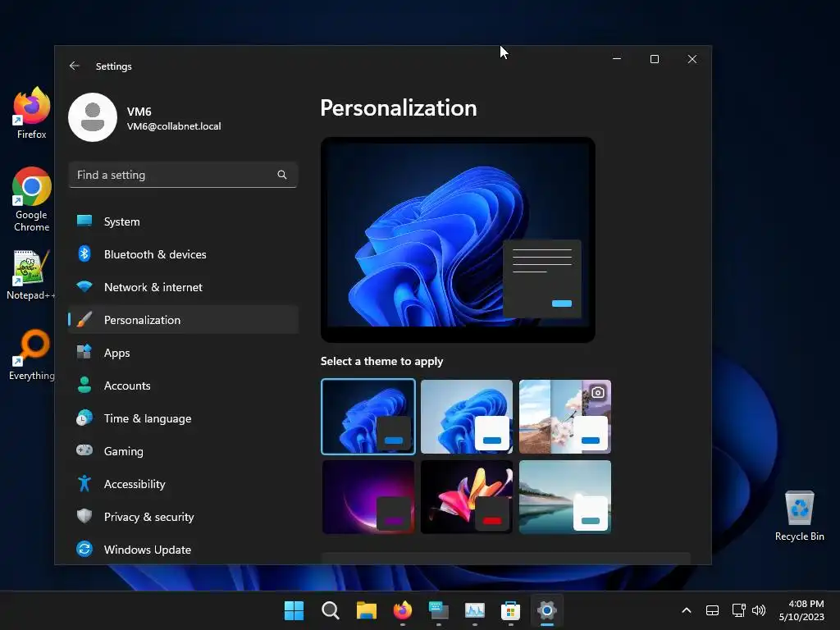Apply the lake Sunrise light theme
This screenshot has width=840, height=630.
565,496
